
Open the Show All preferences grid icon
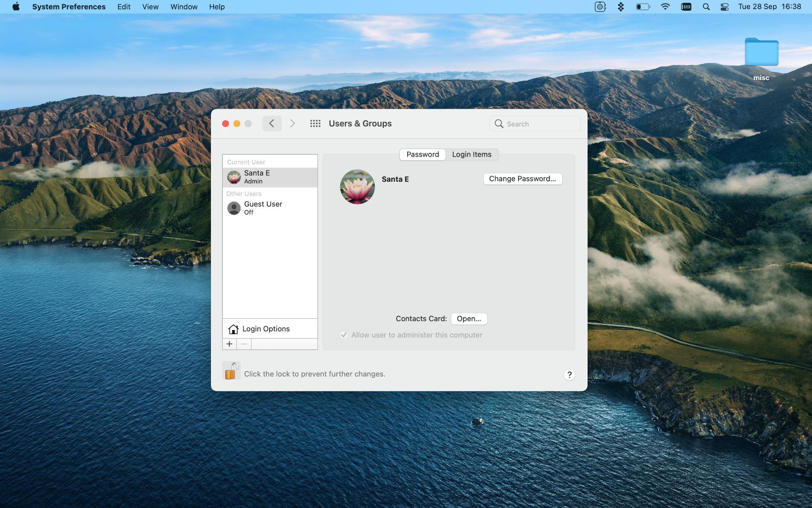pos(315,123)
